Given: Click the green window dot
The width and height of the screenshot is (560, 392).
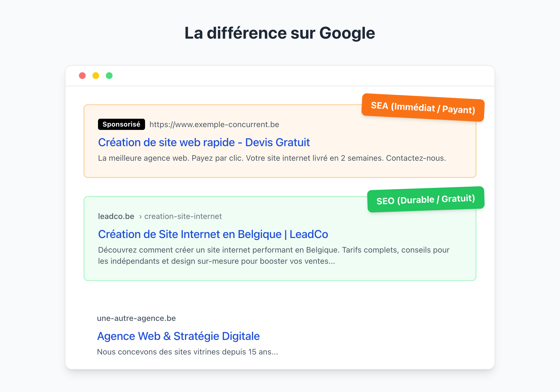Looking at the screenshot, I should (109, 76).
